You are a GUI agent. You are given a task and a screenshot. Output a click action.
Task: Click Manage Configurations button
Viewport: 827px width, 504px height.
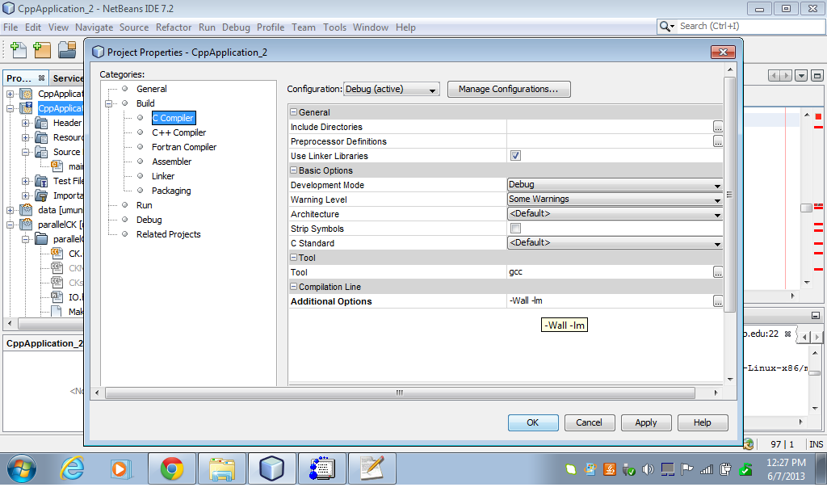tap(509, 89)
